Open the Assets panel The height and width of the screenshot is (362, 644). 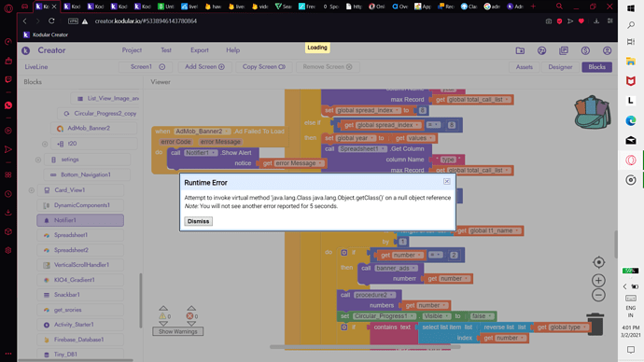pyautogui.click(x=525, y=67)
